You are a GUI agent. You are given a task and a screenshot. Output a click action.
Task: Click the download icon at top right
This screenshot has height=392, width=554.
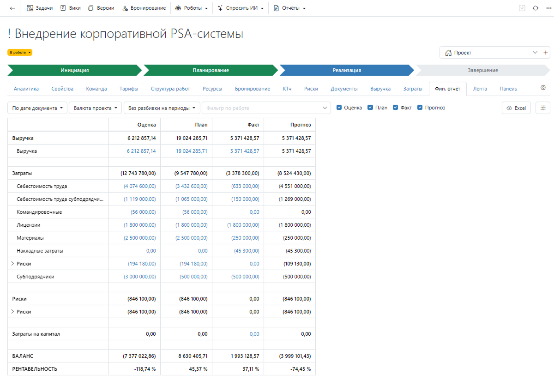522,8
